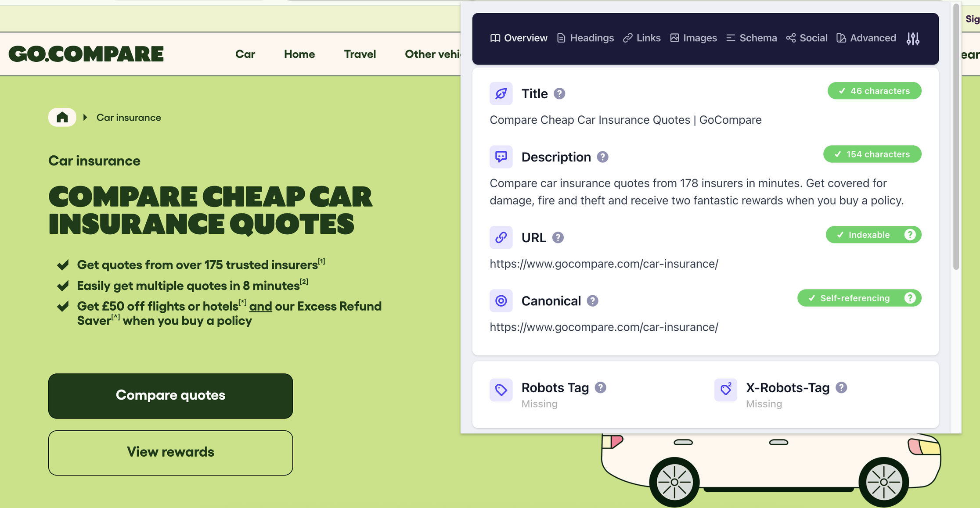Screen dimensions: 980x508
Task: Click the home breadcrumb icon
Action: click(62, 118)
